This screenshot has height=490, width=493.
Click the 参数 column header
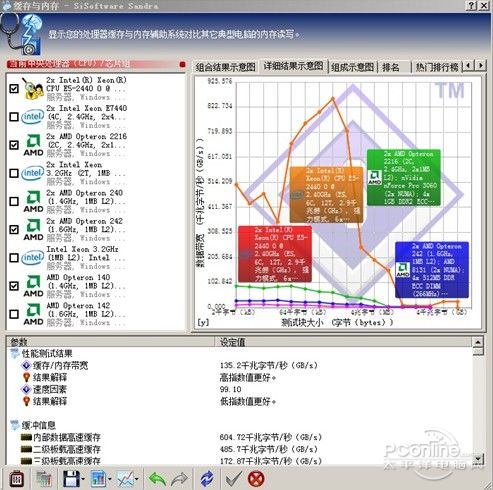coord(110,342)
